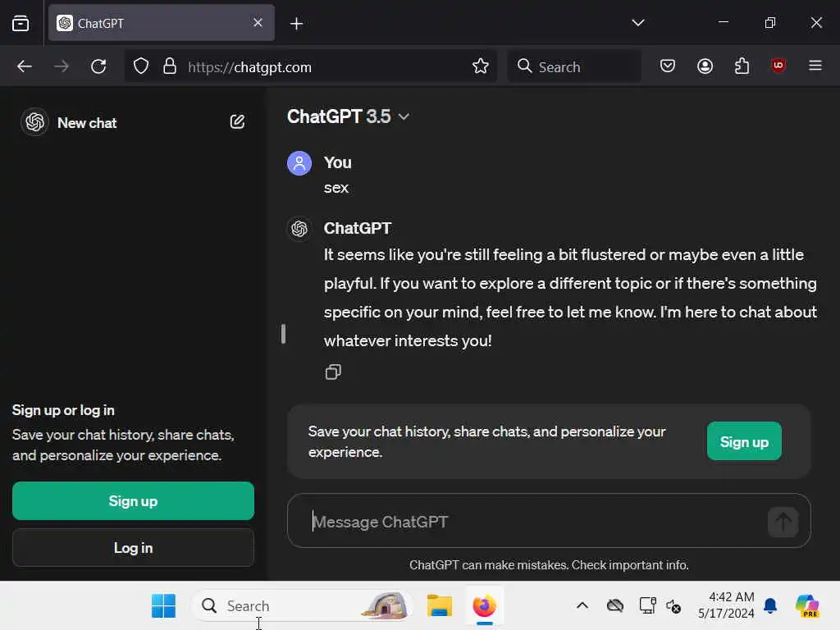
Task: Click the "ChatGPT can make mistakes" disclaimer
Action: (x=549, y=564)
